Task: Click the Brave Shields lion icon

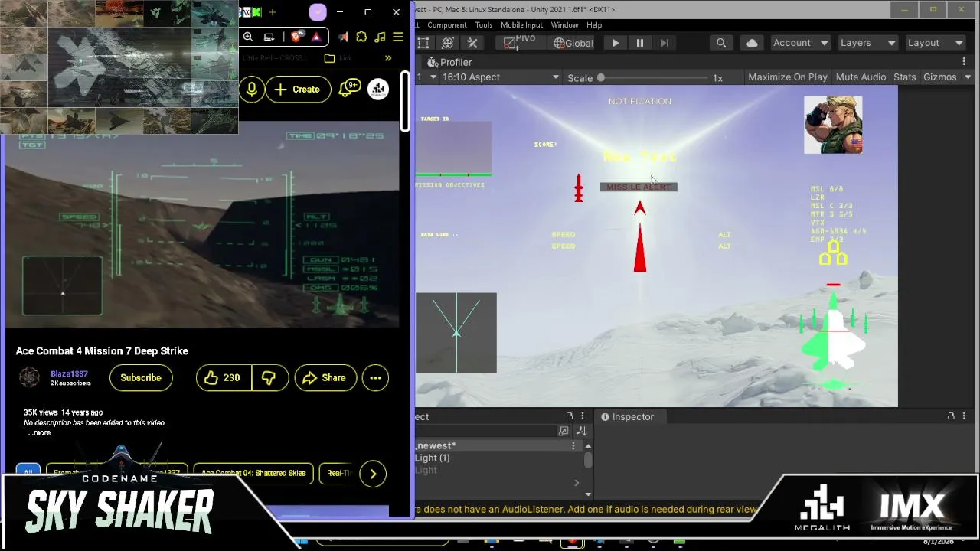Action: [296, 37]
